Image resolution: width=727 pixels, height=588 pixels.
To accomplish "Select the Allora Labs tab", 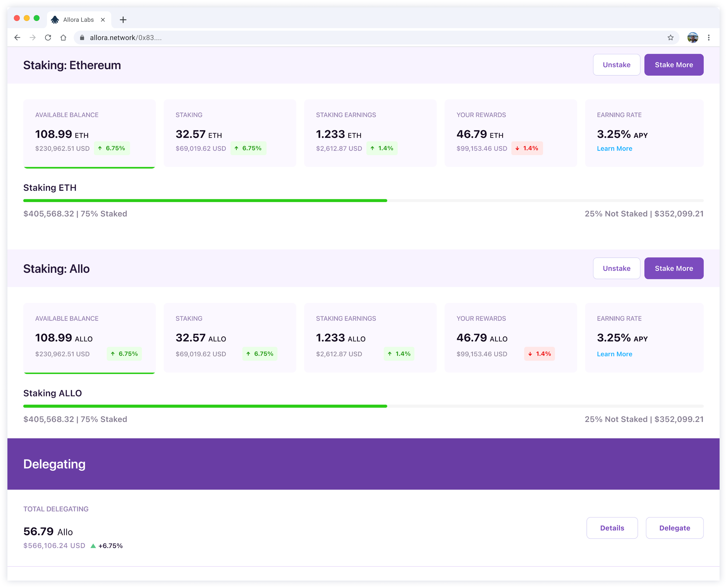I will [x=78, y=20].
